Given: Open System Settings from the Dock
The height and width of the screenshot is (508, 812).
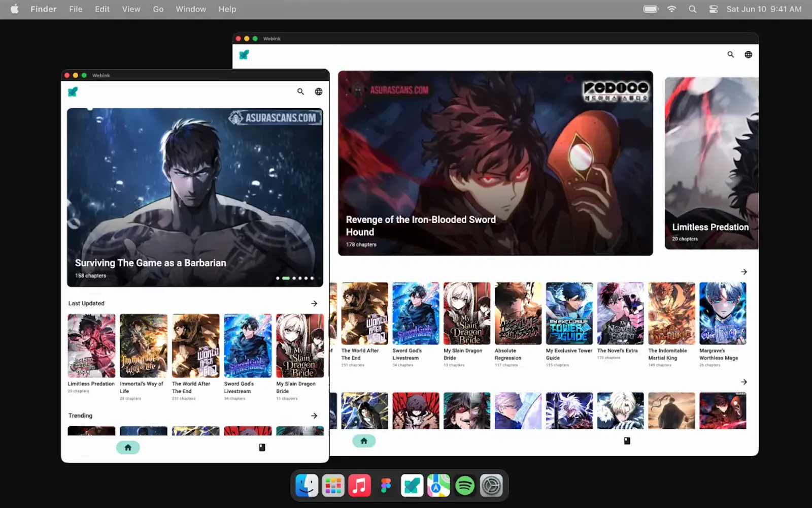Looking at the screenshot, I should 491,486.
